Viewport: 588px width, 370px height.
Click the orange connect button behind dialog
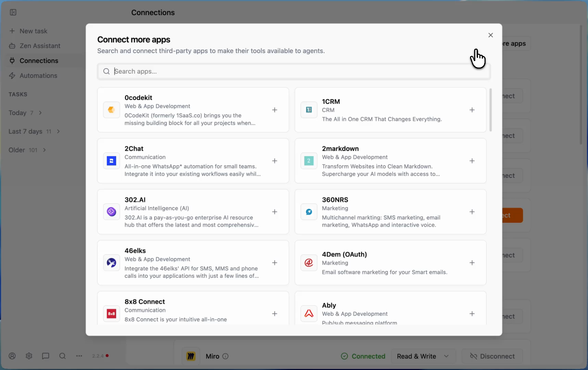(x=513, y=215)
